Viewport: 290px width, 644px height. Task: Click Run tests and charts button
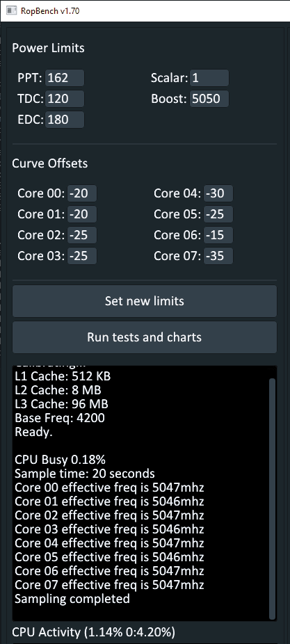[145, 337]
